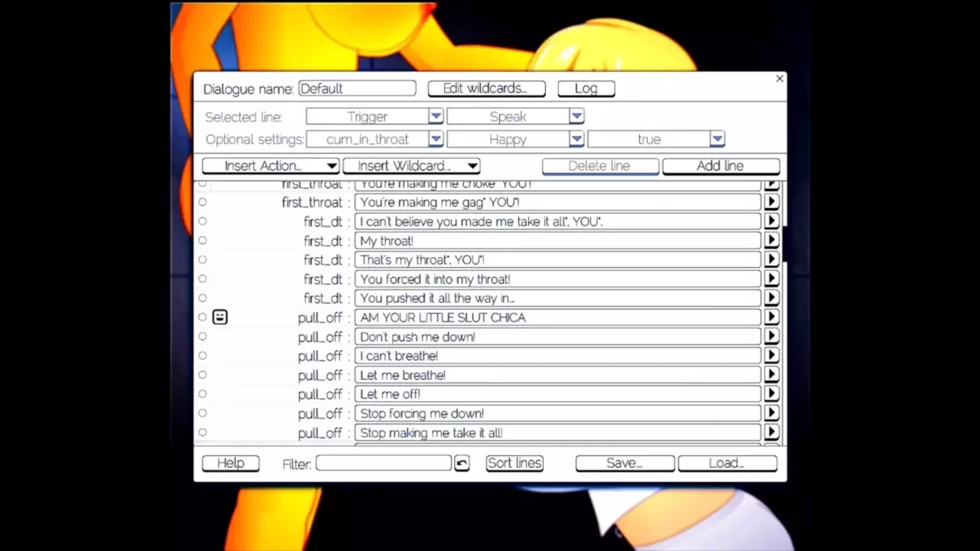
Task: Click the reset icon next to the Filter field
Action: (461, 464)
